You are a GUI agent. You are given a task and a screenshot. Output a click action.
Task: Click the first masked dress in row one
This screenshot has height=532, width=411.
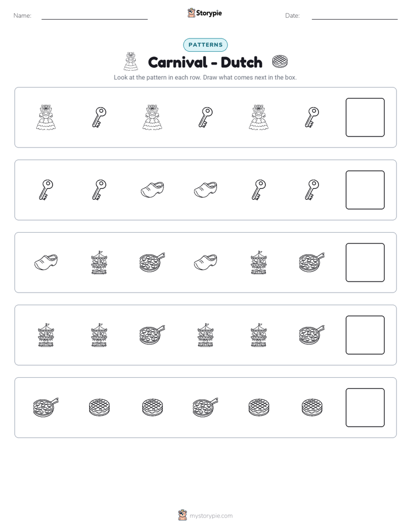(x=46, y=117)
